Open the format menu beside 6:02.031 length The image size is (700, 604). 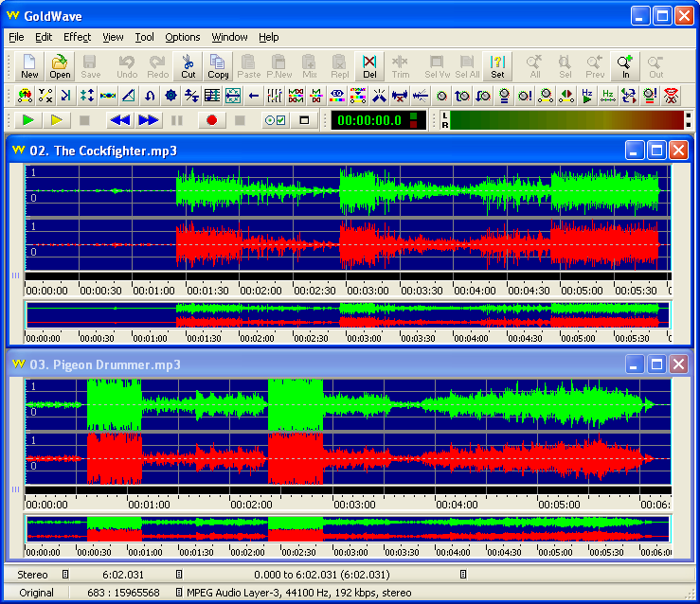(179, 575)
